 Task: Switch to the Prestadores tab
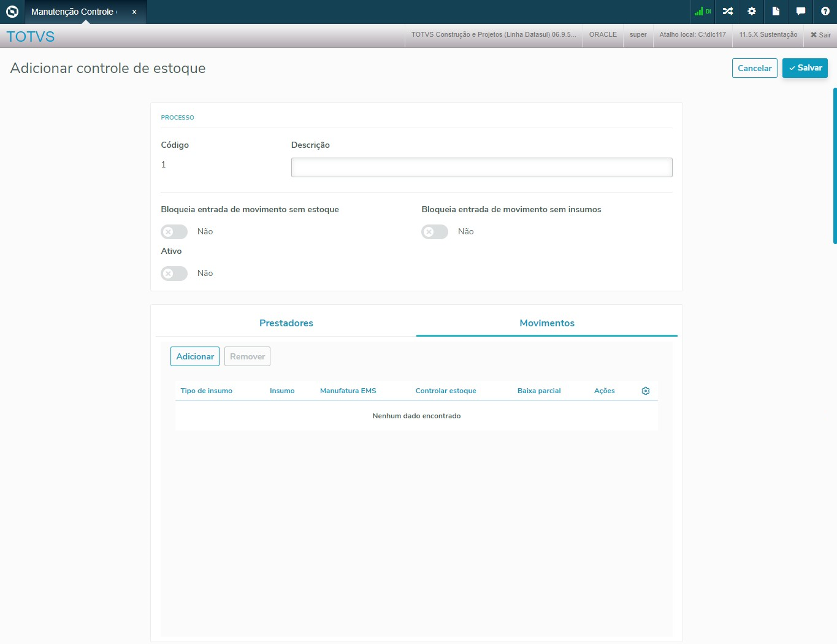click(x=286, y=323)
